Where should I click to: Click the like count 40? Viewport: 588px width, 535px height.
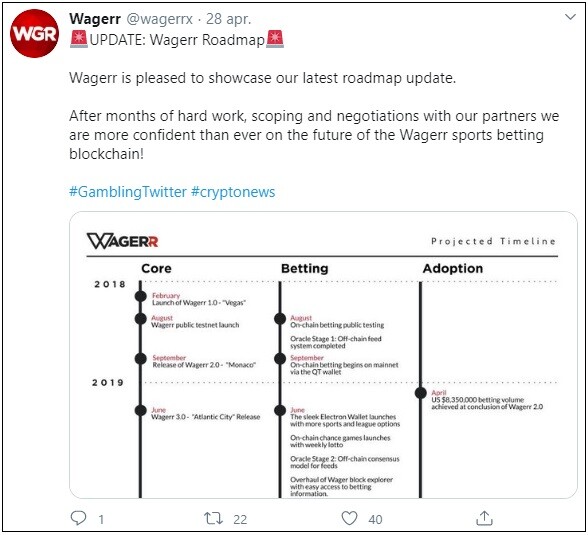(375, 519)
